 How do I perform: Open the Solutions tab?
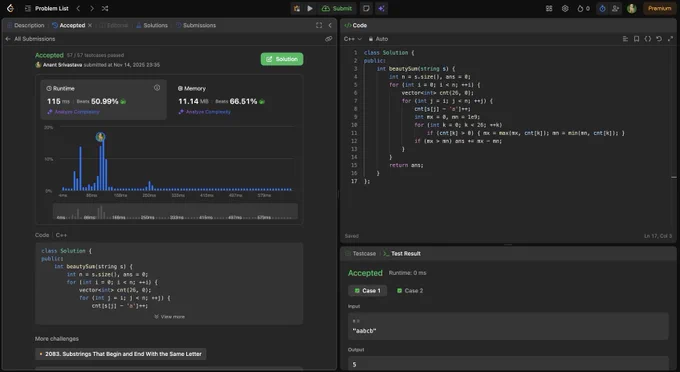tap(152, 25)
